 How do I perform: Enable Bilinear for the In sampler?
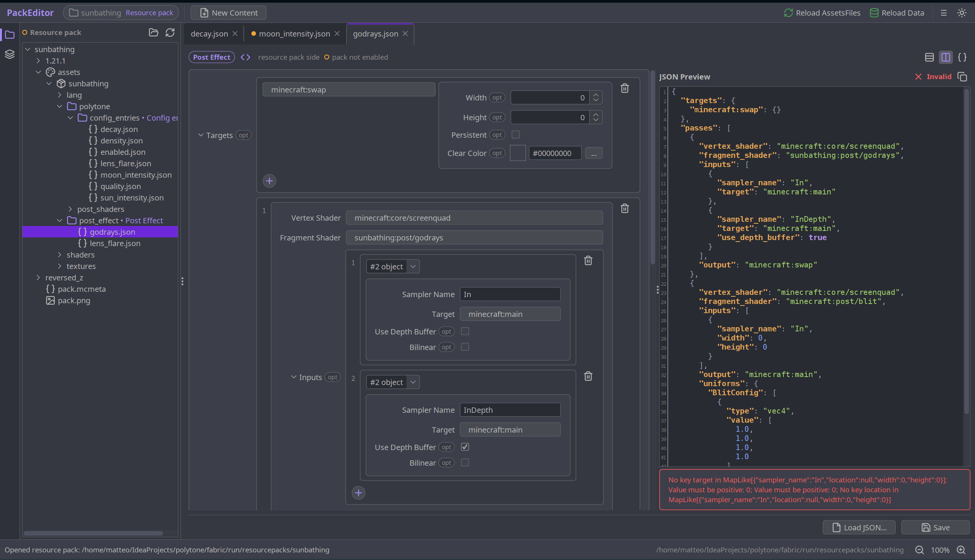[x=465, y=347]
